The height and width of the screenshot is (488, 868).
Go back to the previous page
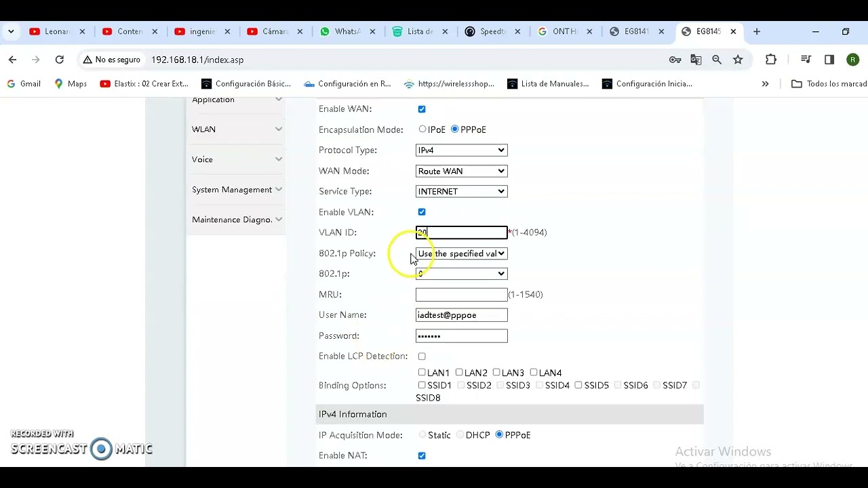[12, 60]
